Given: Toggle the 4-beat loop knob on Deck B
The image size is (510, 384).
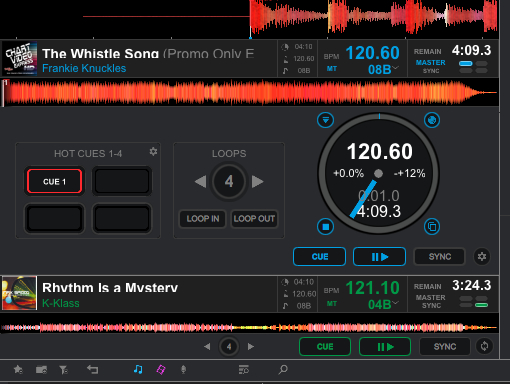Looking at the screenshot, I should pyautogui.click(x=229, y=347).
